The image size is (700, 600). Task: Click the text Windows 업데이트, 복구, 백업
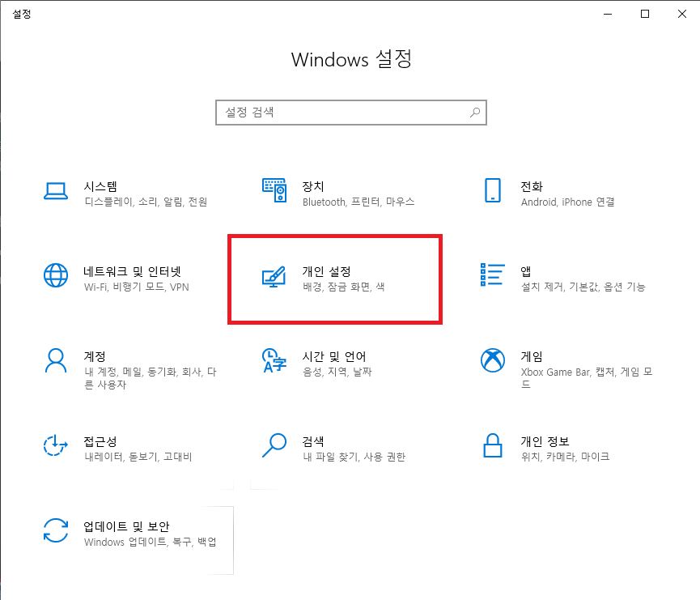click(150, 542)
